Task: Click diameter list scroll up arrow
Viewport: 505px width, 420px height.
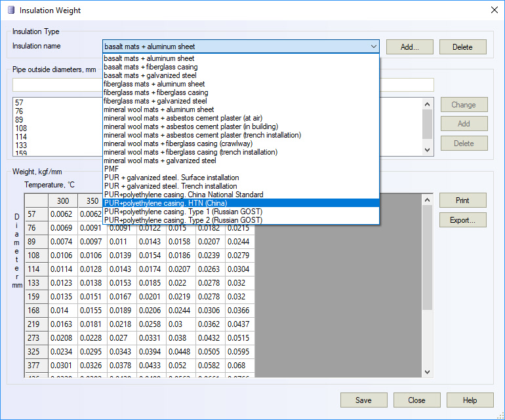Action: (428, 104)
